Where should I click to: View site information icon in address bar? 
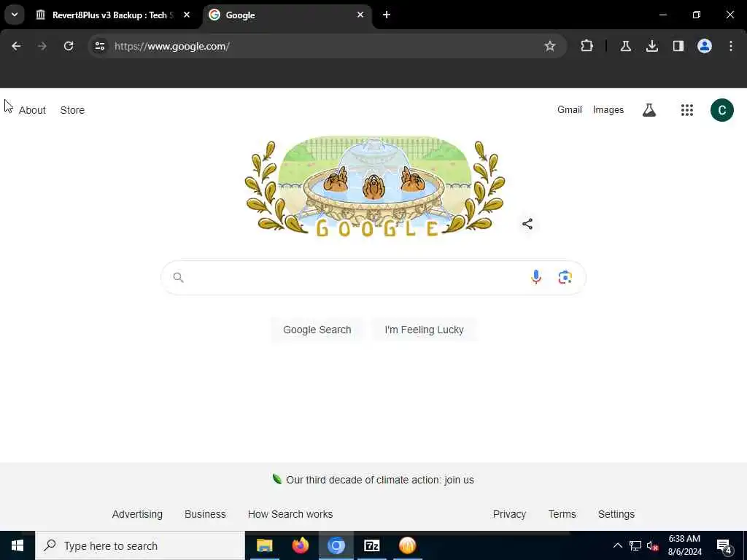coord(100,46)
